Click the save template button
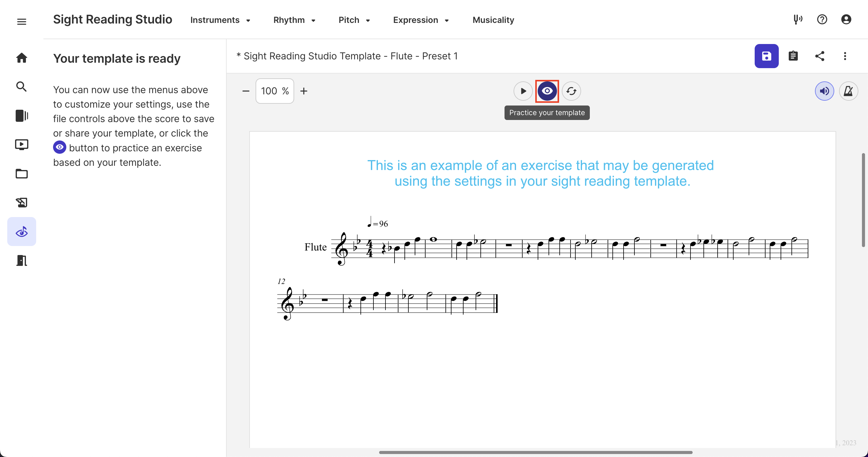Image resolution: width=868 pixels, height=457 pixels. (x=766, y=56)
